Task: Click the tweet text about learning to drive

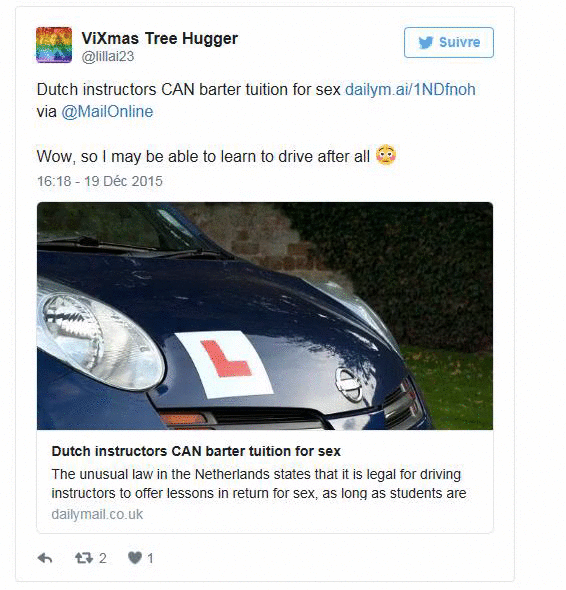Action: 203,157
